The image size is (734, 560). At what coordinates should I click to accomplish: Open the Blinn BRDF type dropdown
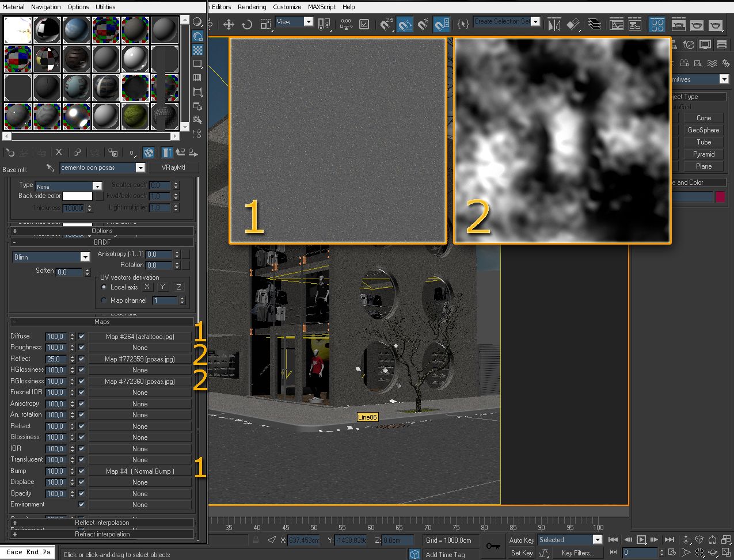point(52,257)
